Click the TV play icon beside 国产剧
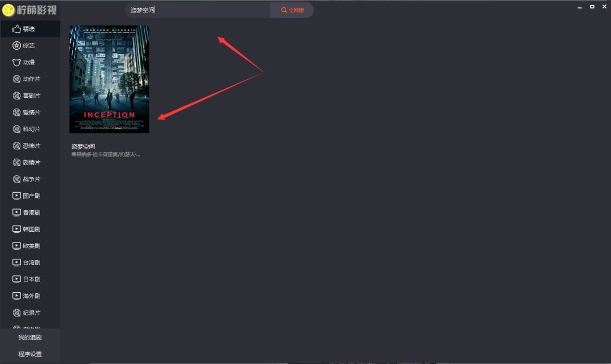Screen dimensions: 611x364 coord(16,196)
